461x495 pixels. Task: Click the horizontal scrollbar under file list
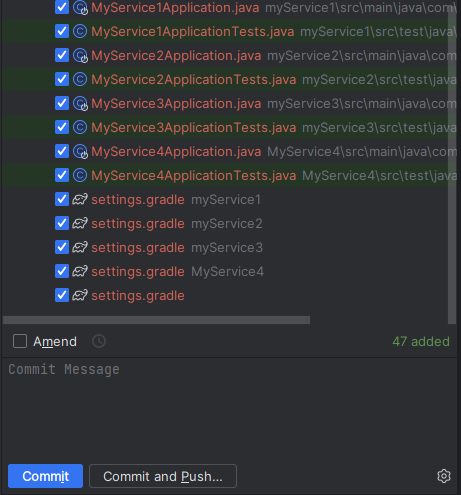tap(156, 320)
